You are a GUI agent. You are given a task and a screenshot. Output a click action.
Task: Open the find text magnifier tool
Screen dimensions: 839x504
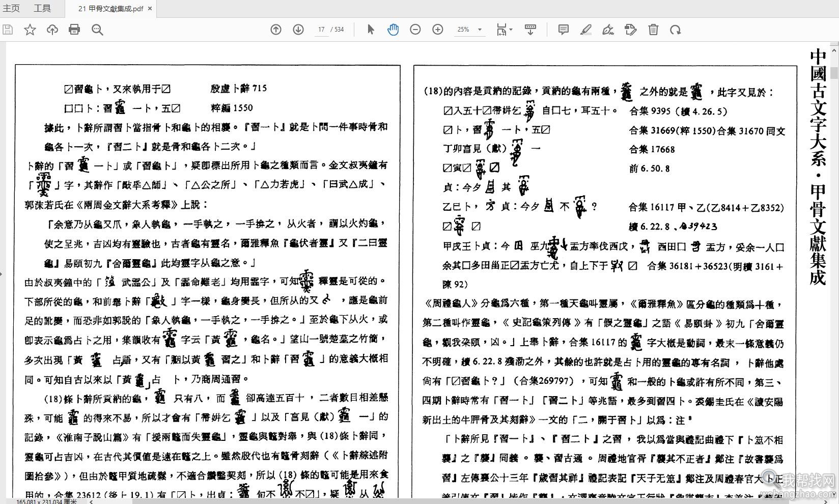point(97,30)
